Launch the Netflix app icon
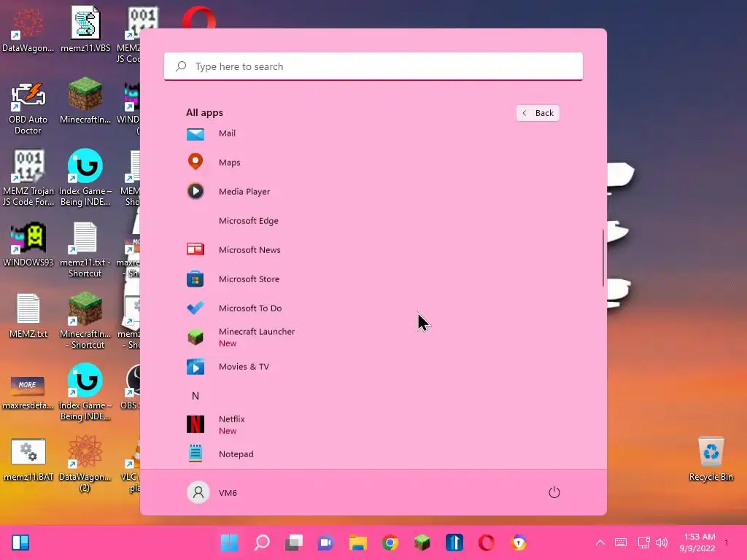Screen dimensions: 747x560 tap(196, 424)
